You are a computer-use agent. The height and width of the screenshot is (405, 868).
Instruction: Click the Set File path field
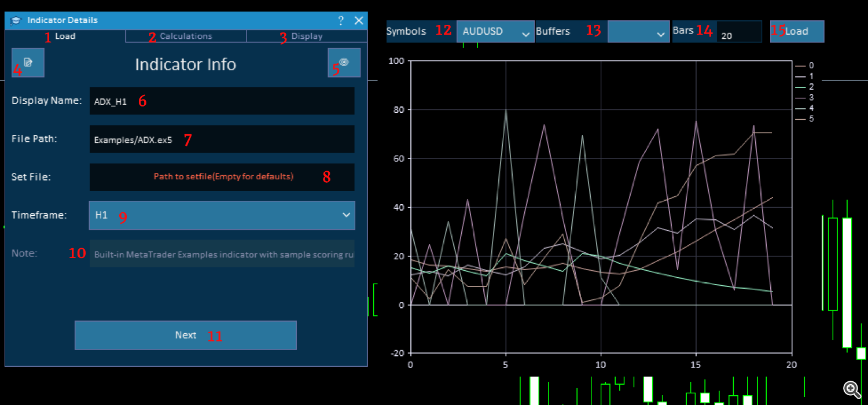(222, 177)
